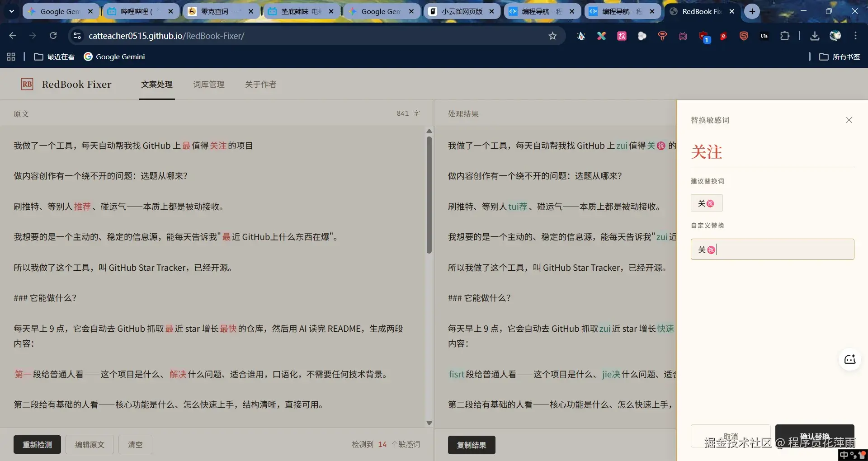Open browser downloads

815,36
